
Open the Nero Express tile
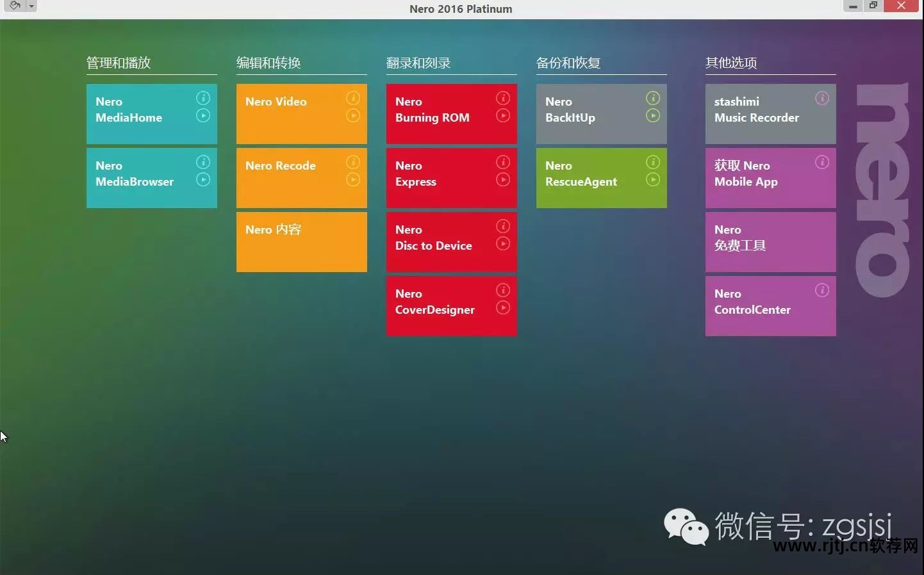point(452,178)
